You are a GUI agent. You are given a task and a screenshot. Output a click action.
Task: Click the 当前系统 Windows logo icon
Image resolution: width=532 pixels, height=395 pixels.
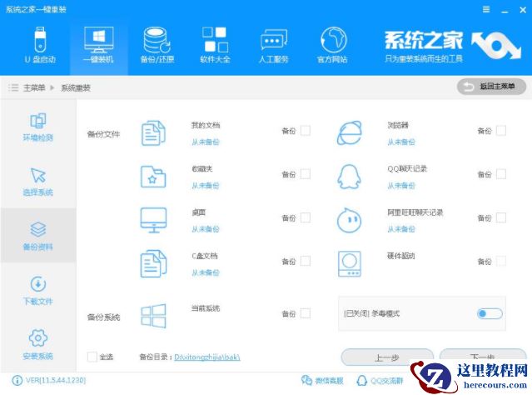click(x=153, y=316)
